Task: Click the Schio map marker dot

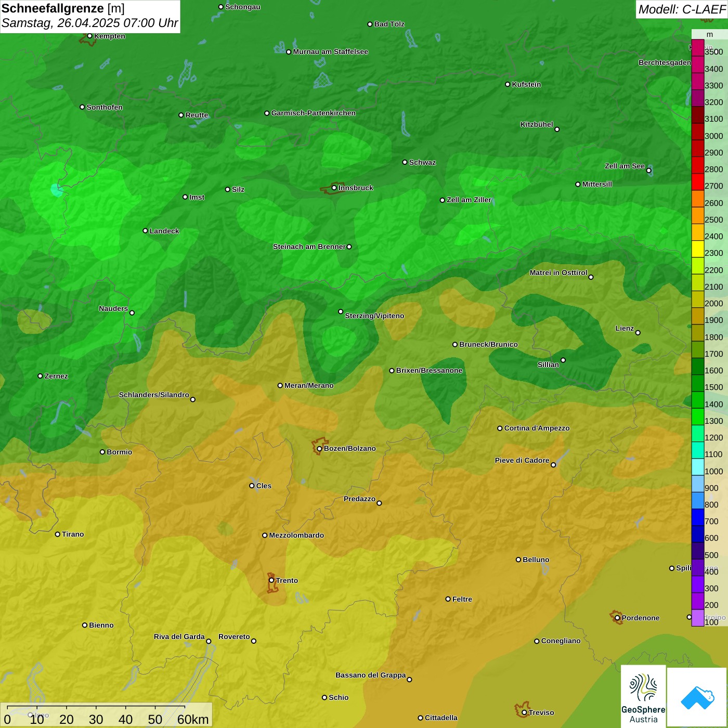Action: click(324, 697)
